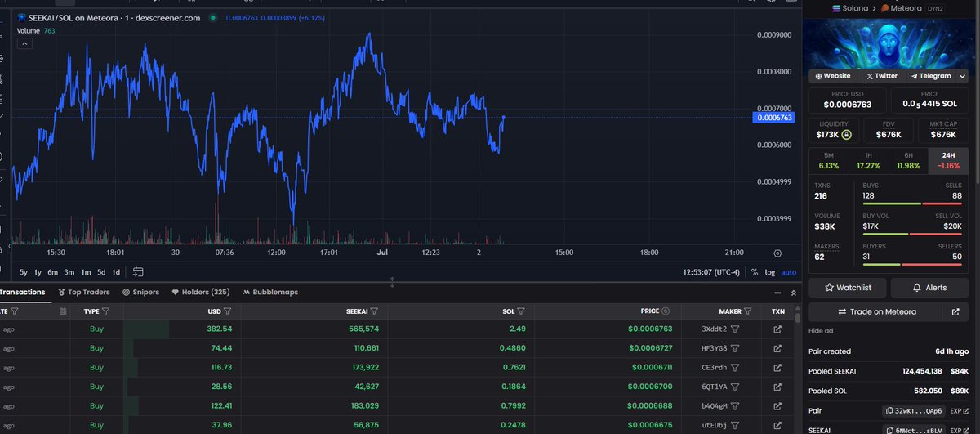This screenshot has width=980, height=434.
Task: Select the 6H stats period
Action: pos(908,160)
